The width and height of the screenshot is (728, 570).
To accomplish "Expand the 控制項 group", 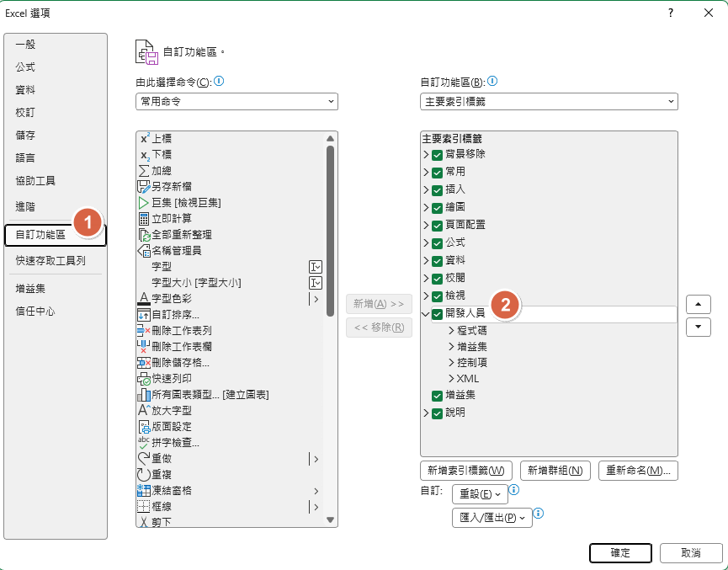I will pyautogui.click(x=451, y=363).
